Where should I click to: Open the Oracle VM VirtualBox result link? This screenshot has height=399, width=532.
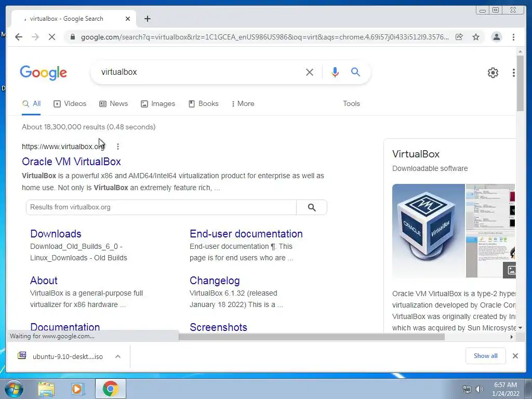pyautogui.click(x=71, y=162)
